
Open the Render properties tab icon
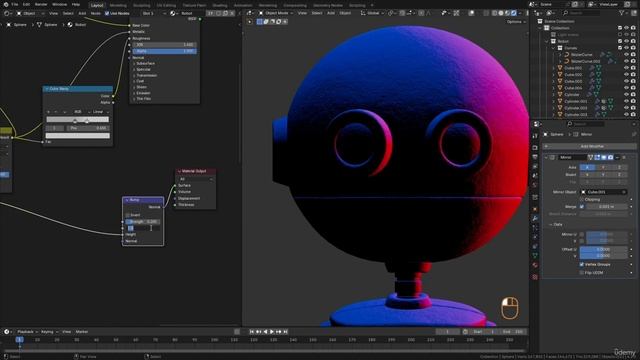[535, 147]
